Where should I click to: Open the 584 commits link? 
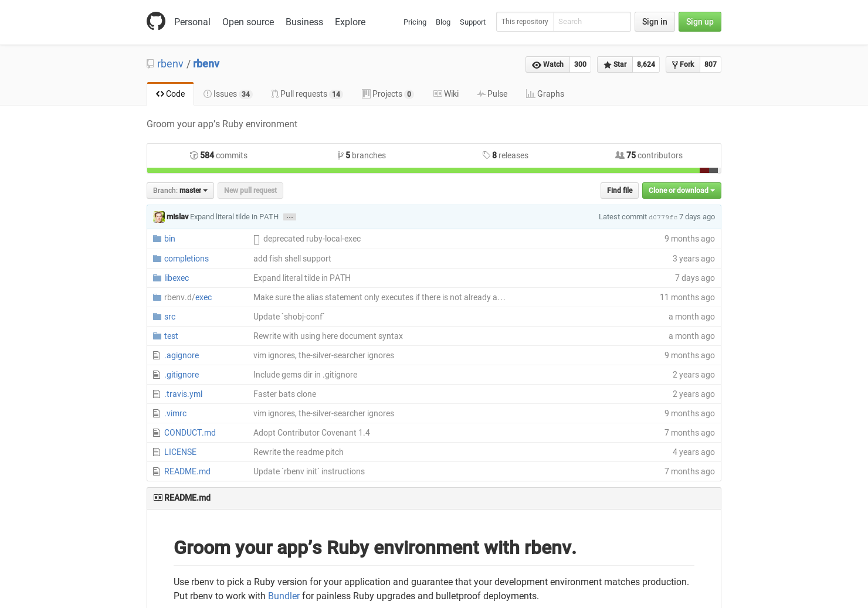pyautogui.click(x=219, y=155)
